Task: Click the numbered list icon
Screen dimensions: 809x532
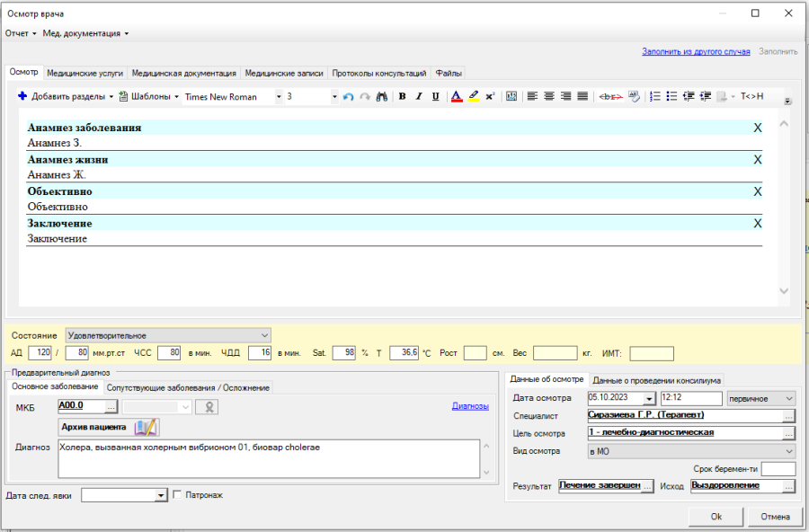Action: 655,96
